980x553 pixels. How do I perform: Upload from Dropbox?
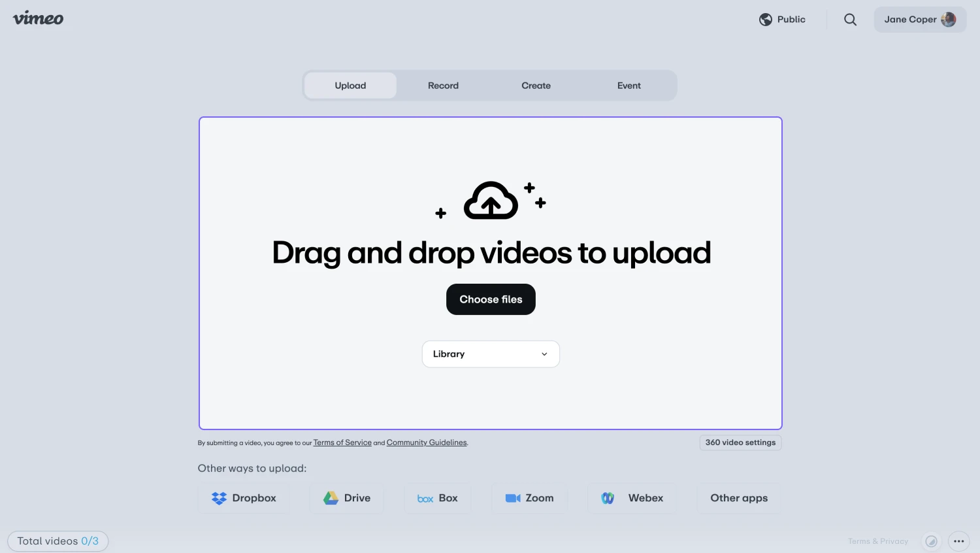pos(244,498)
